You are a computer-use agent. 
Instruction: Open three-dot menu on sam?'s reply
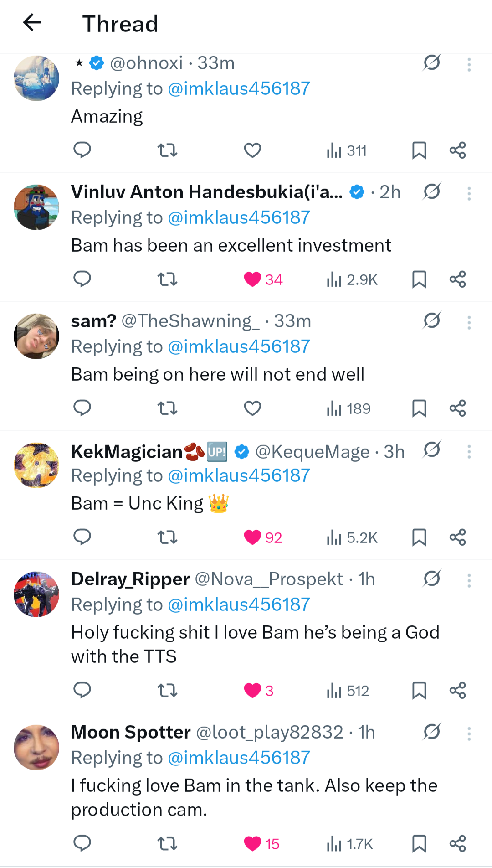point(469,323)
